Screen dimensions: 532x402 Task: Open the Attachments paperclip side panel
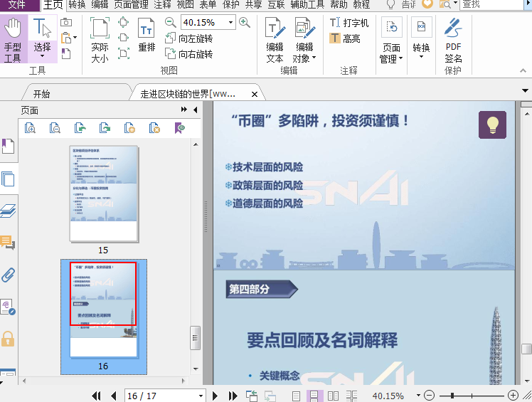coord(8,275)
